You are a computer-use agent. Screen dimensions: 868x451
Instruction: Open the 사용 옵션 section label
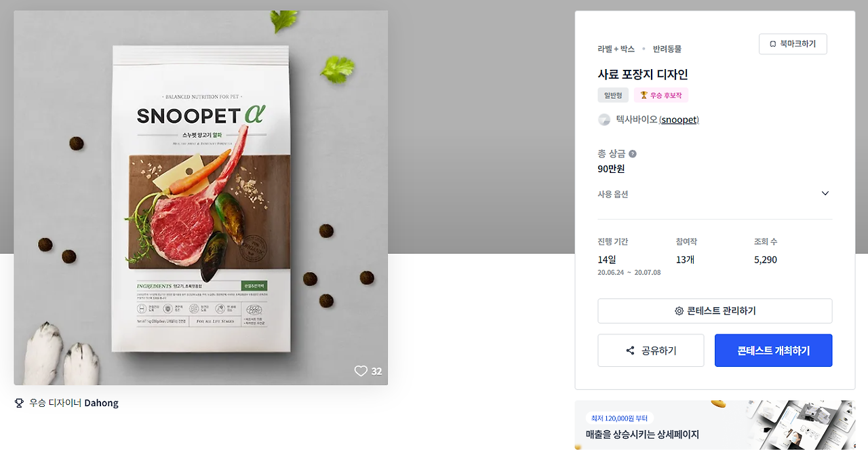click(x=613, y=194)
